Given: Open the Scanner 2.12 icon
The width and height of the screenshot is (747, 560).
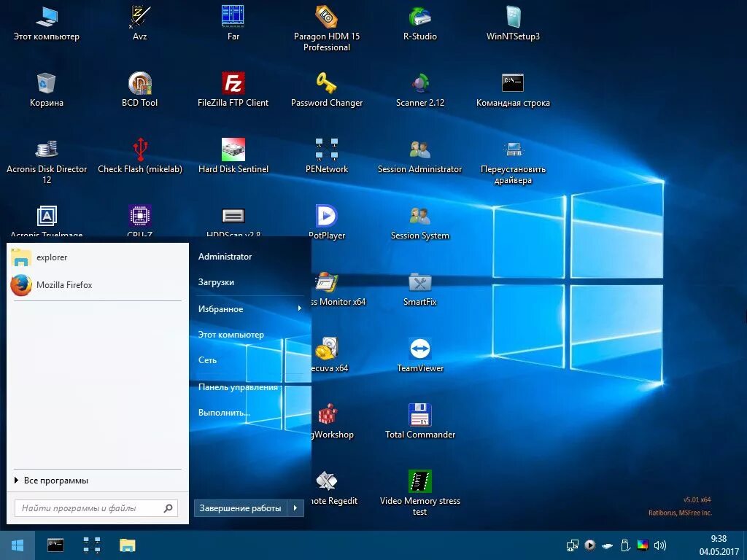Looking at the screenshot, I should click(x=419, y=90).
